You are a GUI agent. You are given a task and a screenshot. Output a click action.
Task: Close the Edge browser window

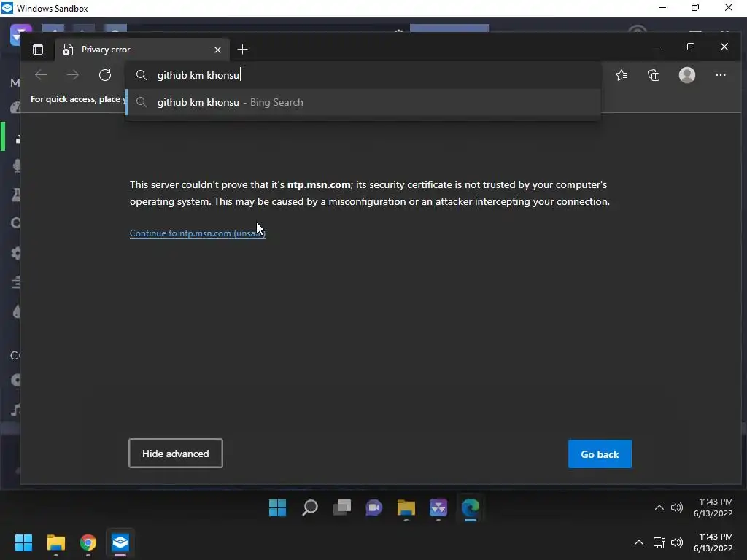click(724, 47)
